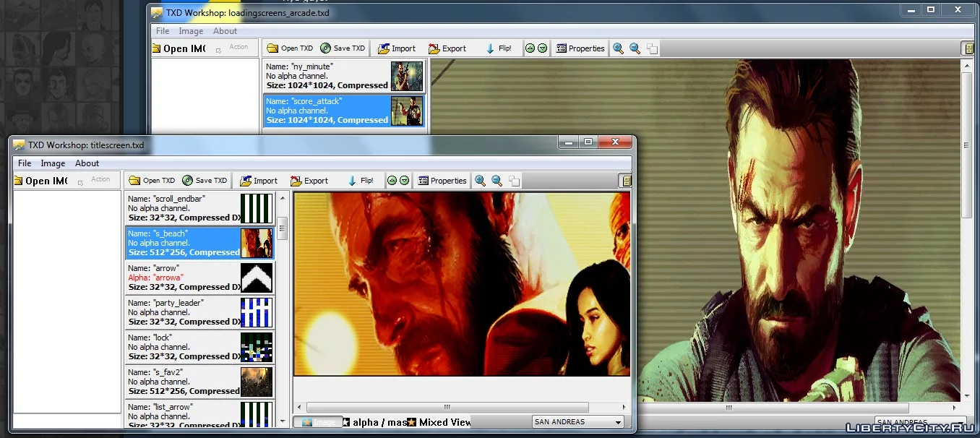Click Flip! in the loadingscreens_arcade window toolbar
Screen dimensions: 980x438
coord(498,48)
